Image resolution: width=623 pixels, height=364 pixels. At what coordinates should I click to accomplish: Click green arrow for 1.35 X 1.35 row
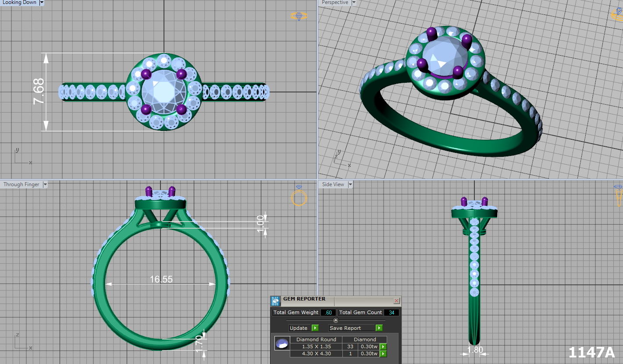[x=383, y=346]
